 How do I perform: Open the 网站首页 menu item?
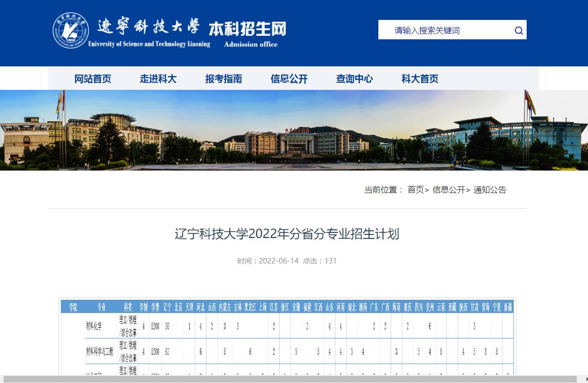(93, 79)
